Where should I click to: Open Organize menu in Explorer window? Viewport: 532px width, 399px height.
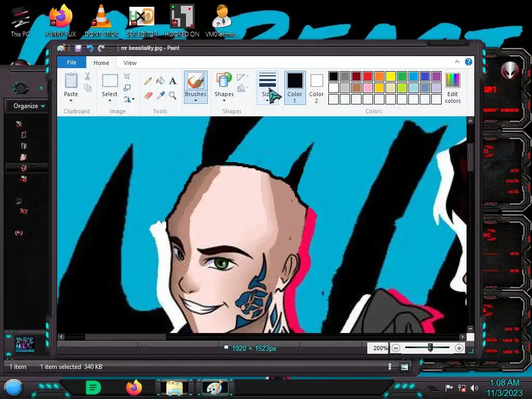pos(29,106)
